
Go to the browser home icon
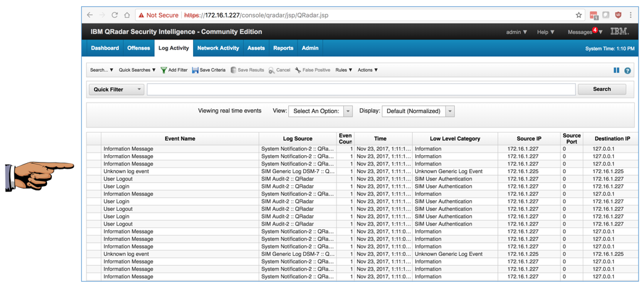pos(127,15)
